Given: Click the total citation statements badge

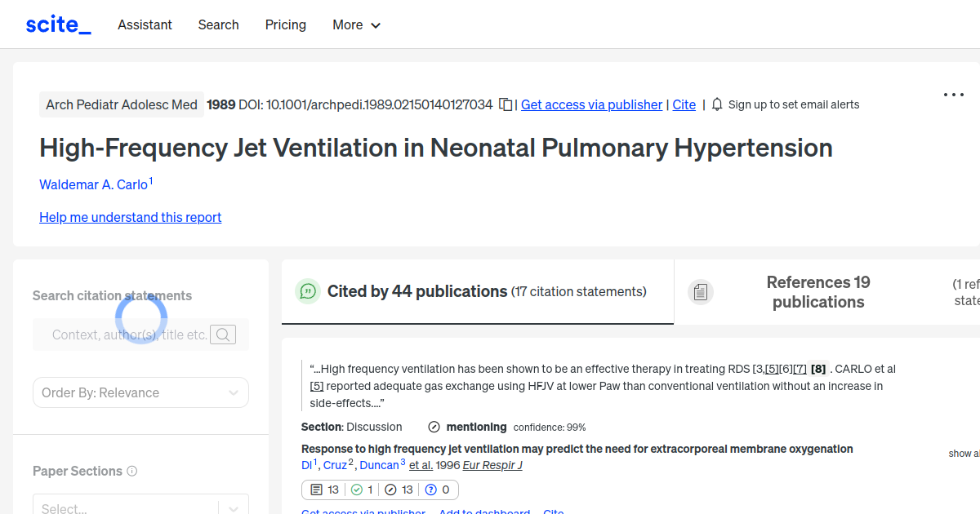Looking at the screenshot, I should [323, 490].
